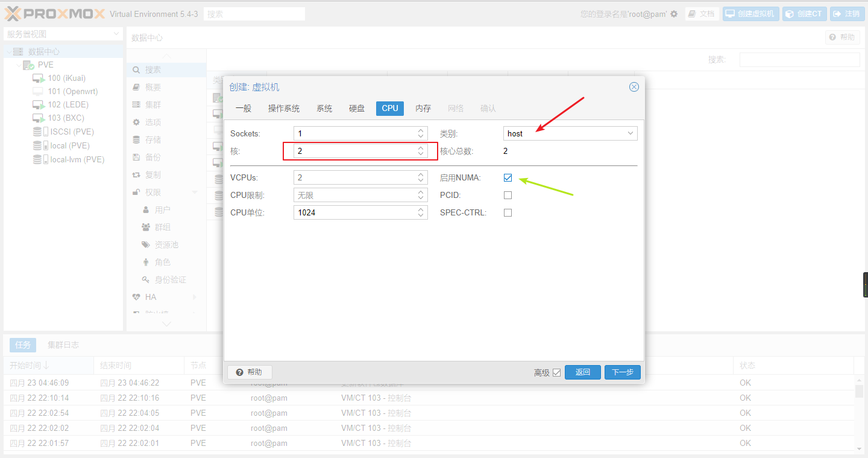
Task: Toggle the 高级 advanced checkbox
Action: click(556, 373)
